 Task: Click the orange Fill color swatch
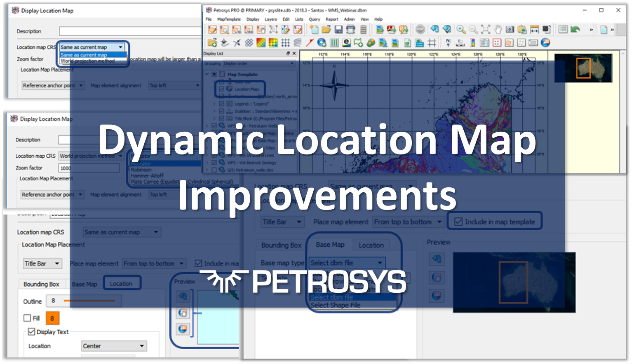coord(52,318)
